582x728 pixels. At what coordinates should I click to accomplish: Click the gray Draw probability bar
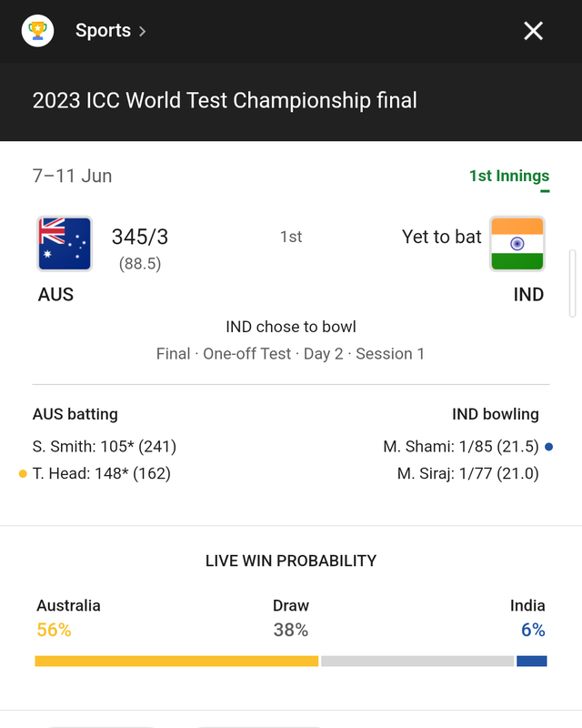click(417, 662)
